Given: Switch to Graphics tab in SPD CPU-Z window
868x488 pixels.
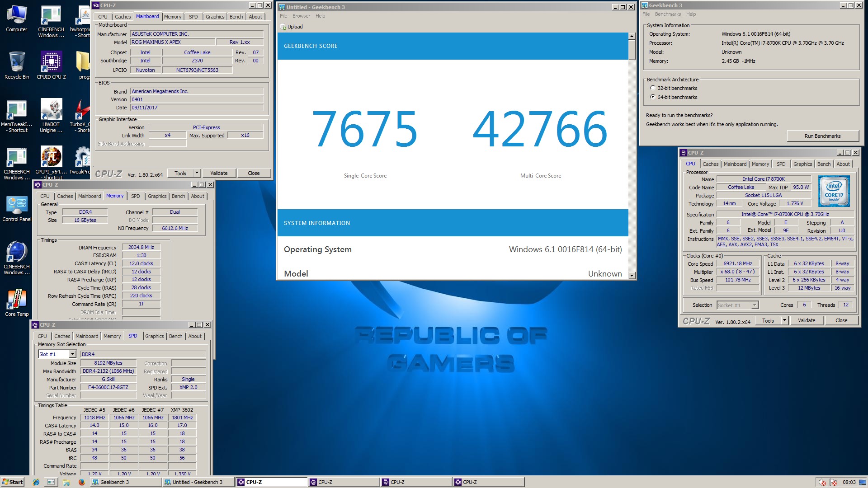Looking at the screenshot, I should point(154,336).
